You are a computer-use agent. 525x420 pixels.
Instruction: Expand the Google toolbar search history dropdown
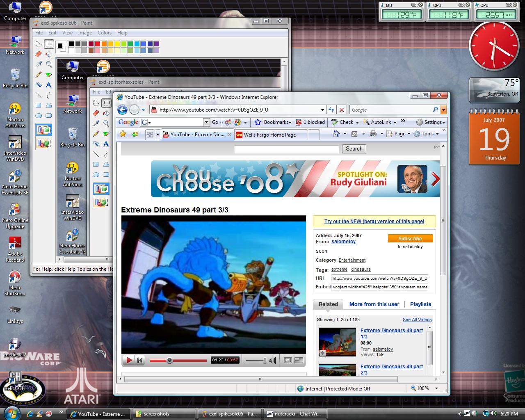206,122
